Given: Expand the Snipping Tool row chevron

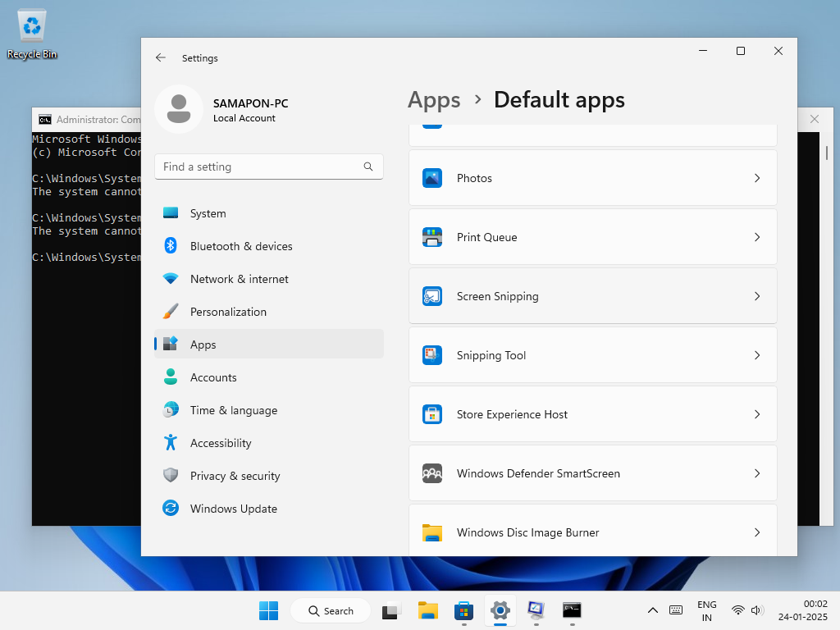Looking at the screenshot, I should pyautogui.click(x=757, y=354).
